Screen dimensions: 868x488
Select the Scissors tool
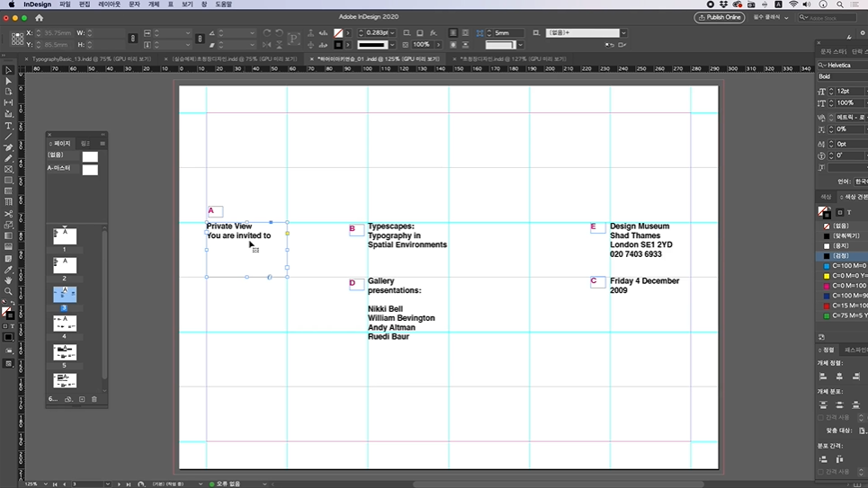8,214
